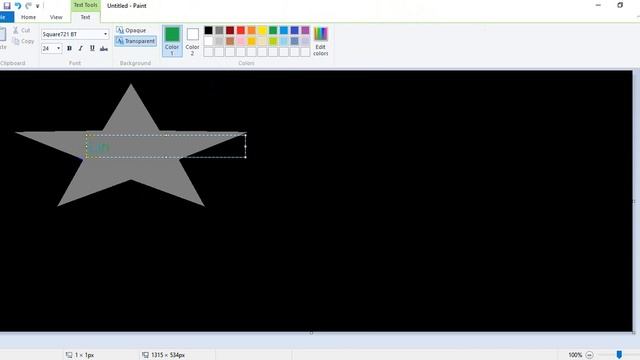Pick the green color swatch in palette
640x360 pixels.
273,30
